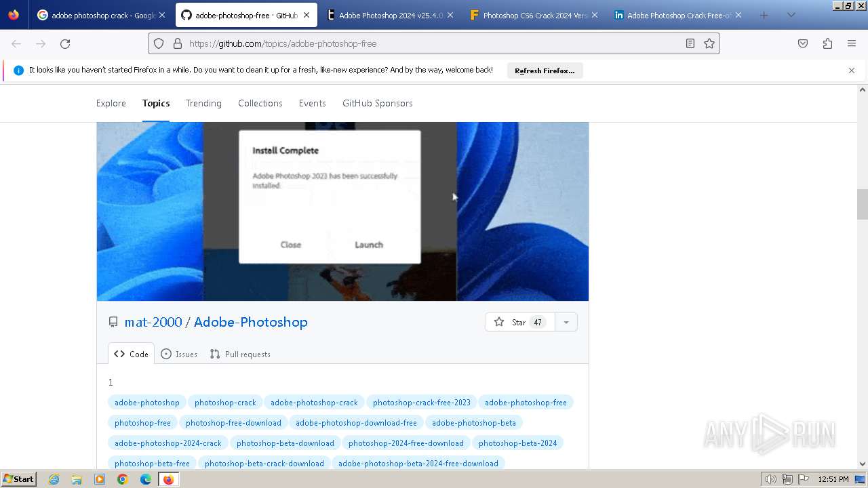Select the adobe-photoshop-crack topic tag
The width and height of the screenshot is (868, 488).
(314, 403)
